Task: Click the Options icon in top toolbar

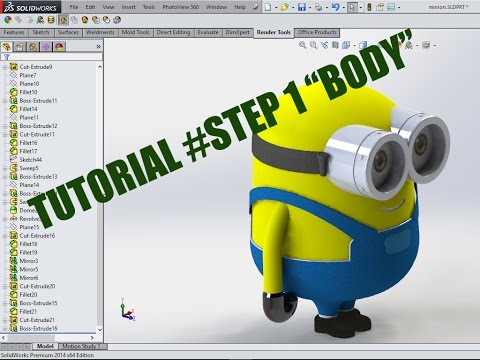Action: tap(391, 7)
